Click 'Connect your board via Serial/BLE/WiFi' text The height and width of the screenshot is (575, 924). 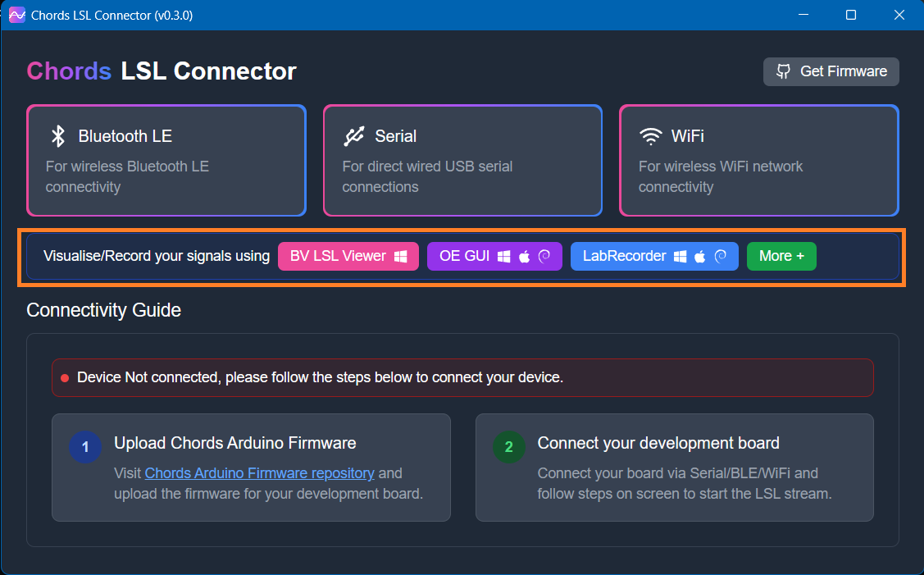click(x=684, y=484)
